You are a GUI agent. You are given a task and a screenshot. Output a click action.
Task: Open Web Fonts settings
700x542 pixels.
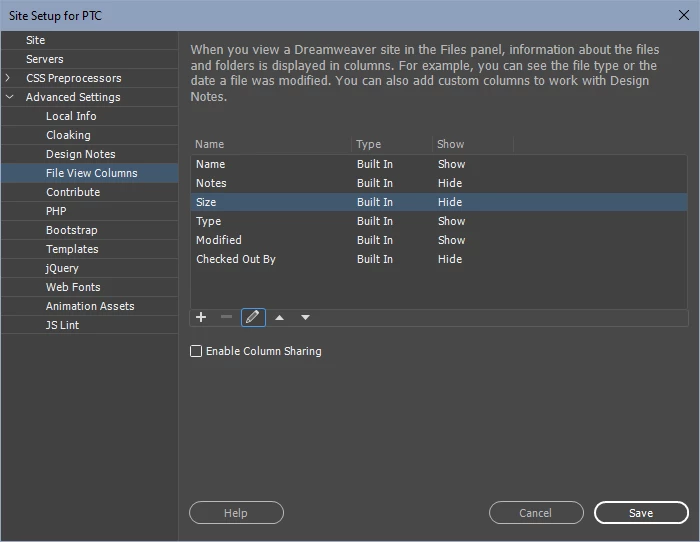click(90, 287)
